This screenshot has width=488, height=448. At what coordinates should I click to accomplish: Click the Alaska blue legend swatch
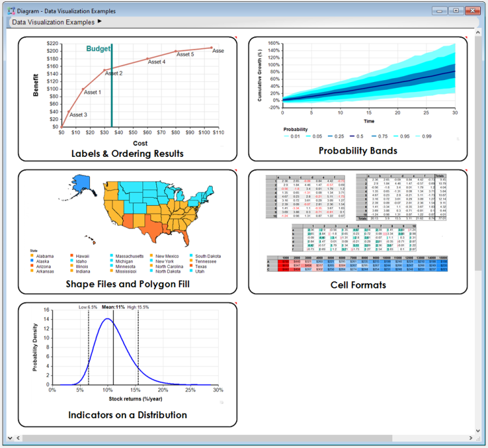pyautogui.click(x=32, y=260)
